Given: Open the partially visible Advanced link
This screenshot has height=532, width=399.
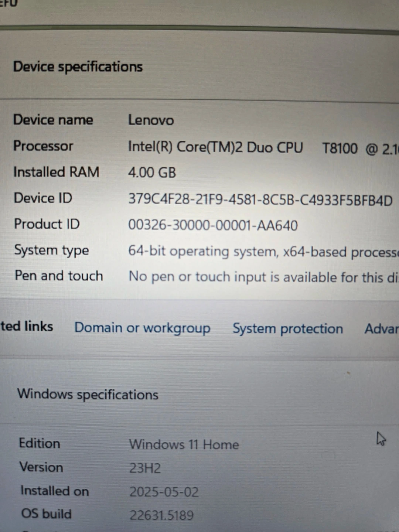Looking at the screenshot, I should (x=381, y=329).
